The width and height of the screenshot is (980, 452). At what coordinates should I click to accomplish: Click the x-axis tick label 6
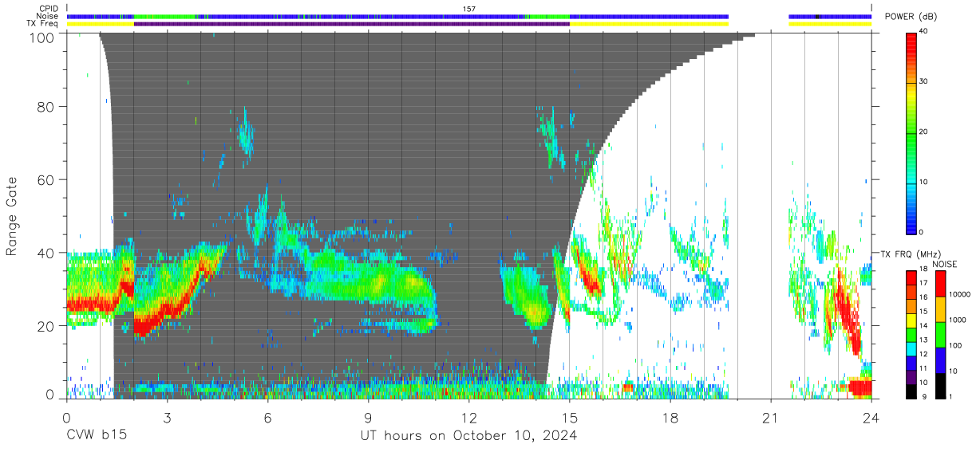pyautogui.click(x=267, y=417)
